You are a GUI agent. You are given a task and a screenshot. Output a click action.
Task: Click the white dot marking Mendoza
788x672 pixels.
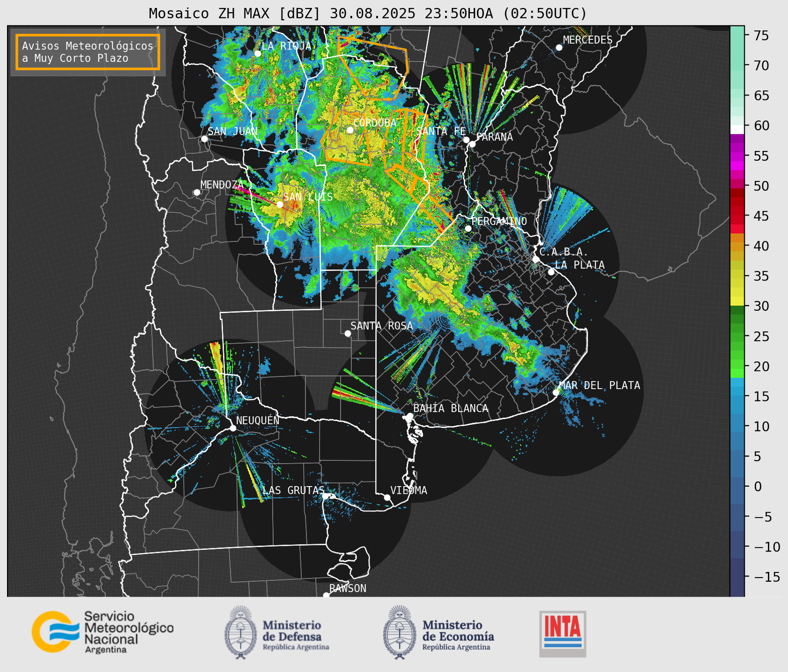(197, 193)
